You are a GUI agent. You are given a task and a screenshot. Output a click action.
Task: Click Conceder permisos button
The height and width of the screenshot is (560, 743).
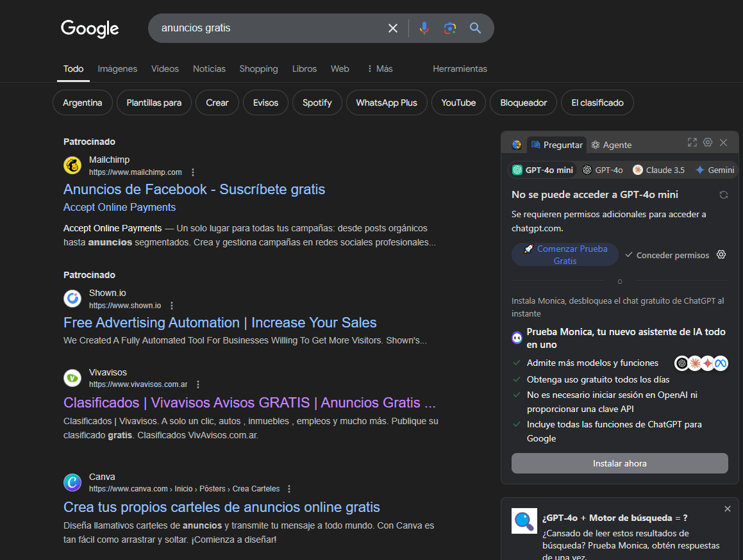click(x=667, y=256)
